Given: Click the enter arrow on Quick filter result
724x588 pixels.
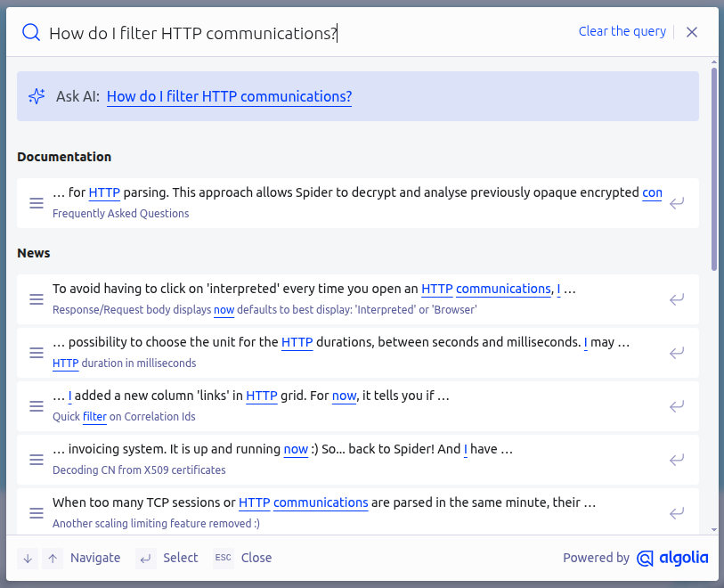Looking at the screenshot, I should 677,406.
